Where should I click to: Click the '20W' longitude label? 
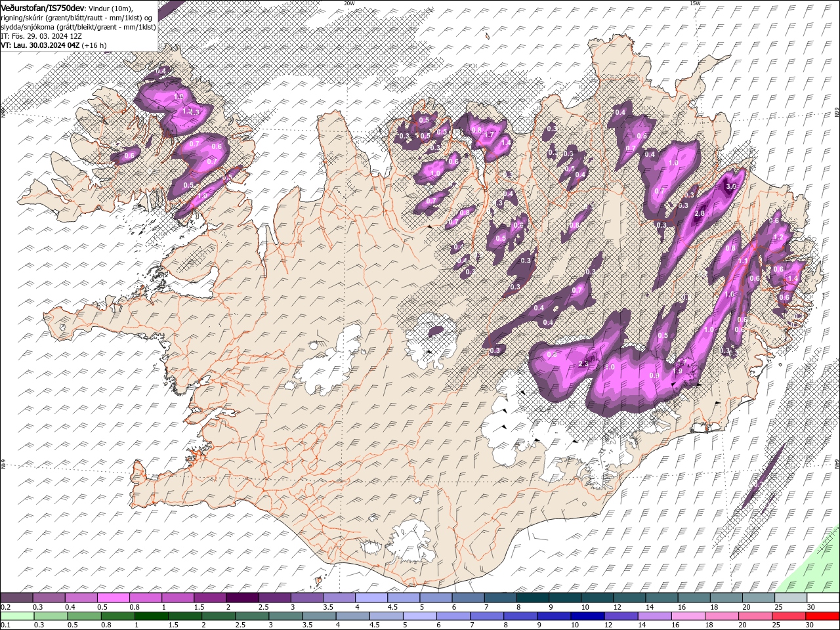pyautogui.click(x=349, y=3)
